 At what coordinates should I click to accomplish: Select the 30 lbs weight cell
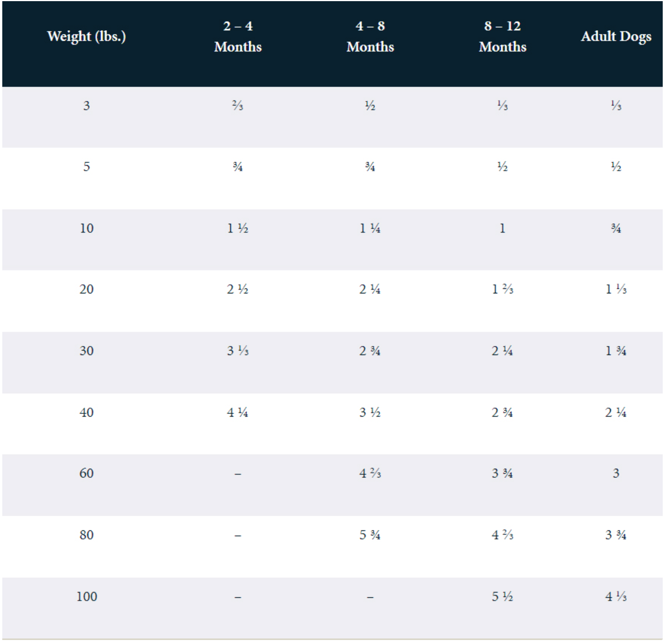click(86, 351)
